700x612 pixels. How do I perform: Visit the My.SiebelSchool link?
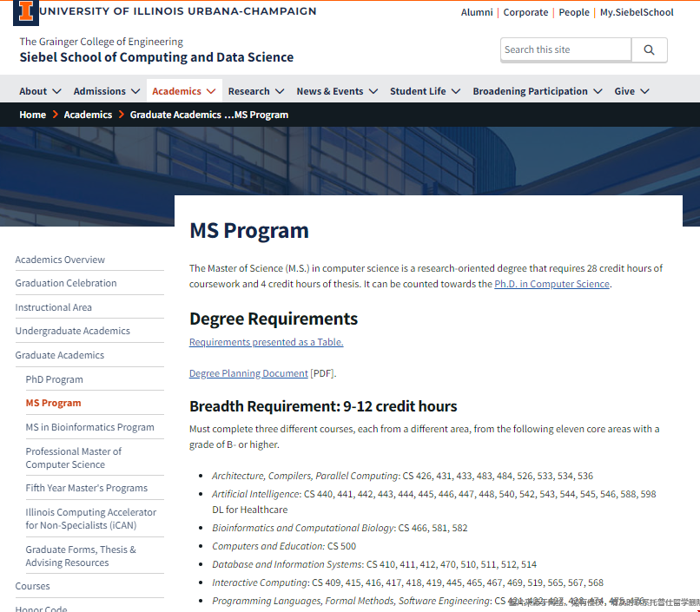pyautogui.click(x=637, y=12)
